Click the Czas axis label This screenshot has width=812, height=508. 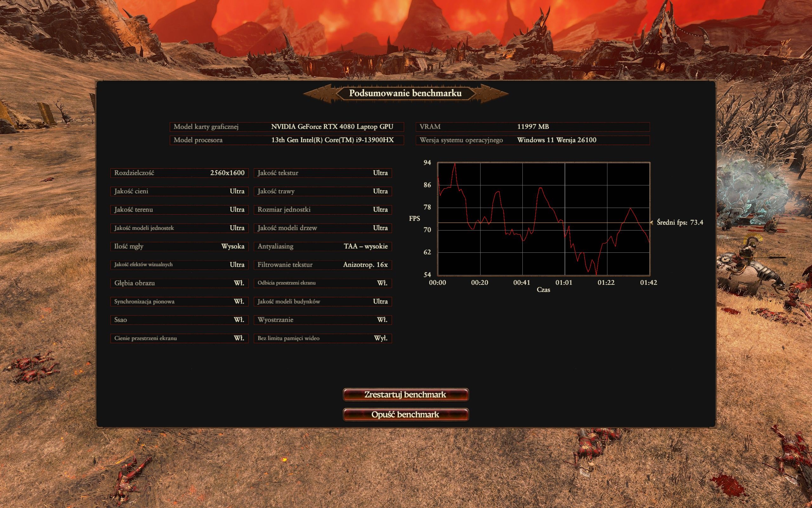[x=543, y=290]
